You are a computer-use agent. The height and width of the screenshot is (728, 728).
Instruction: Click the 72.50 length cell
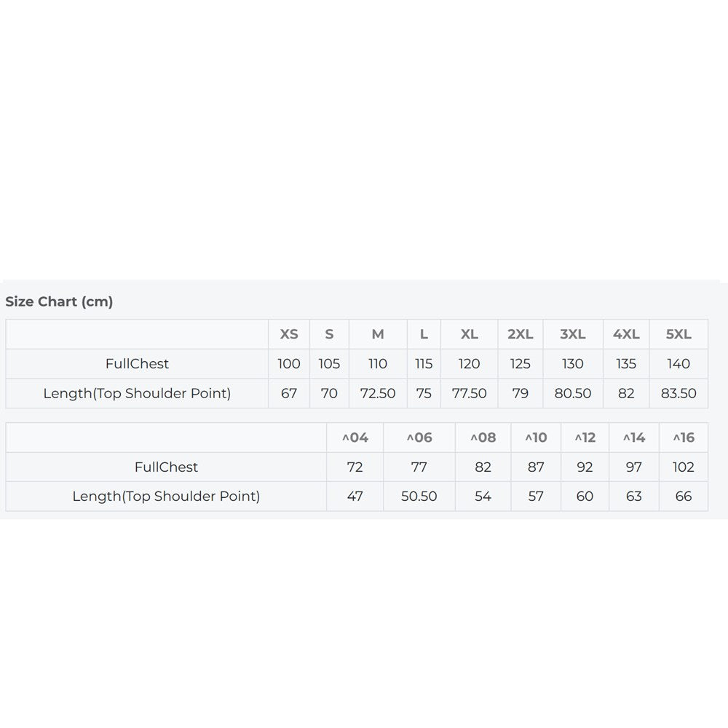[377, 393]
